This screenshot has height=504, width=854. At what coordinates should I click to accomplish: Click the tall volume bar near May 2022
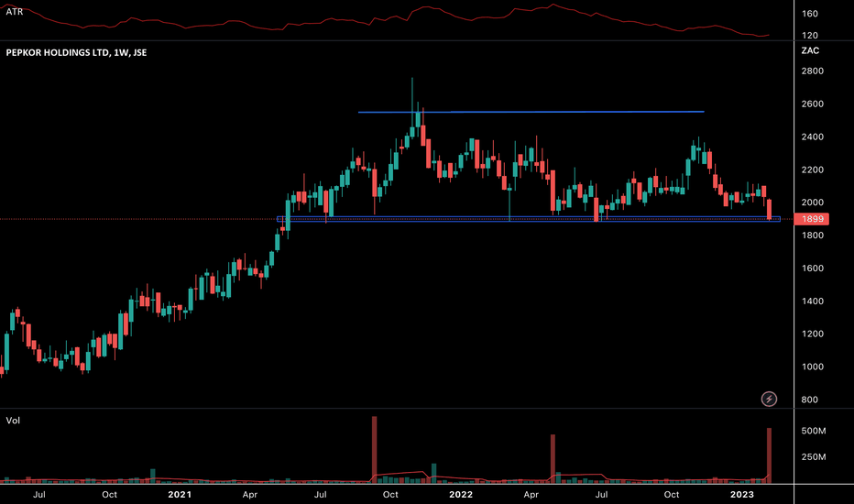(553, 459)
